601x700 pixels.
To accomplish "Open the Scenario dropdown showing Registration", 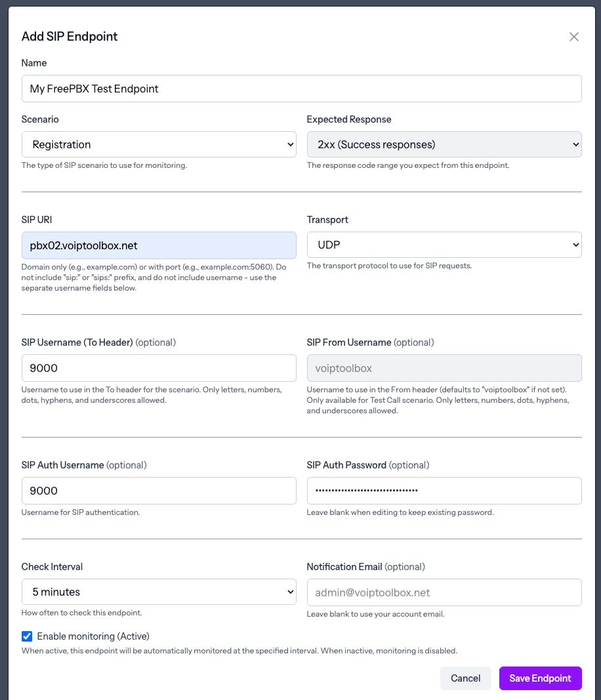I will pos(159,144).
